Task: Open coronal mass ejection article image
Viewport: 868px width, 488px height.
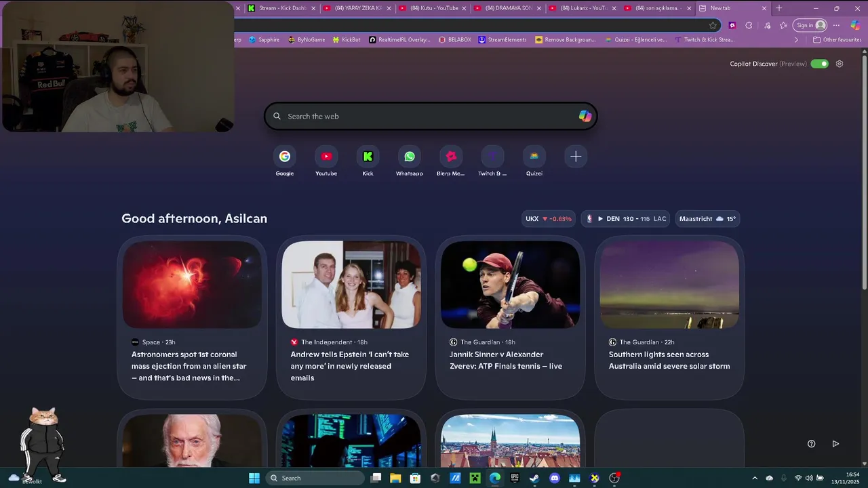Action: click(192, 285)
